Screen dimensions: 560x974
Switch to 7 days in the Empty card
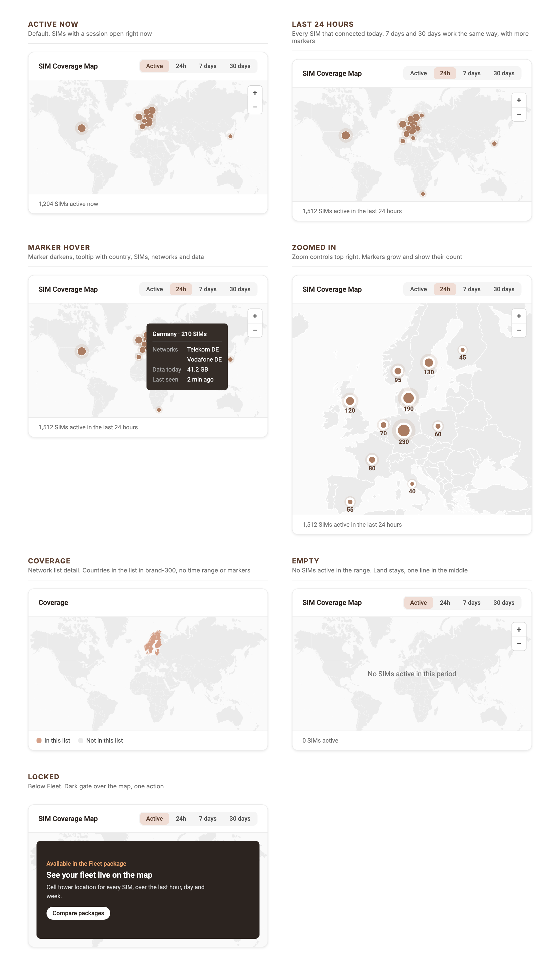coord(471,603)
